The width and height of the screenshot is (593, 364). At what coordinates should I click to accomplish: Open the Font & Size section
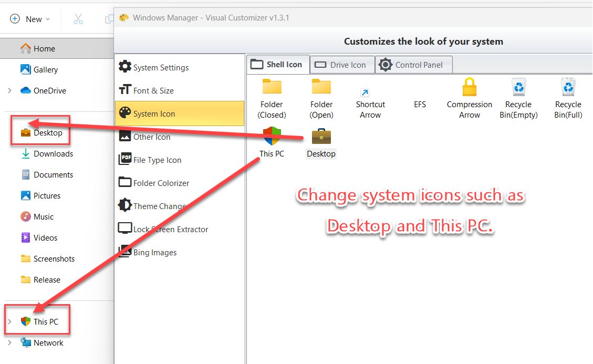coord(180,90)
